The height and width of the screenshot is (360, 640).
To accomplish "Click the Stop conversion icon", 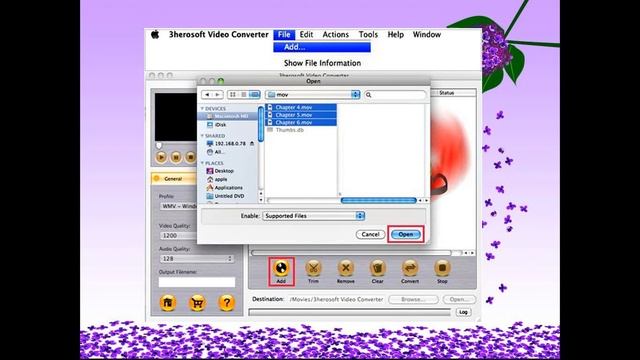I will (x=442, y=269).
